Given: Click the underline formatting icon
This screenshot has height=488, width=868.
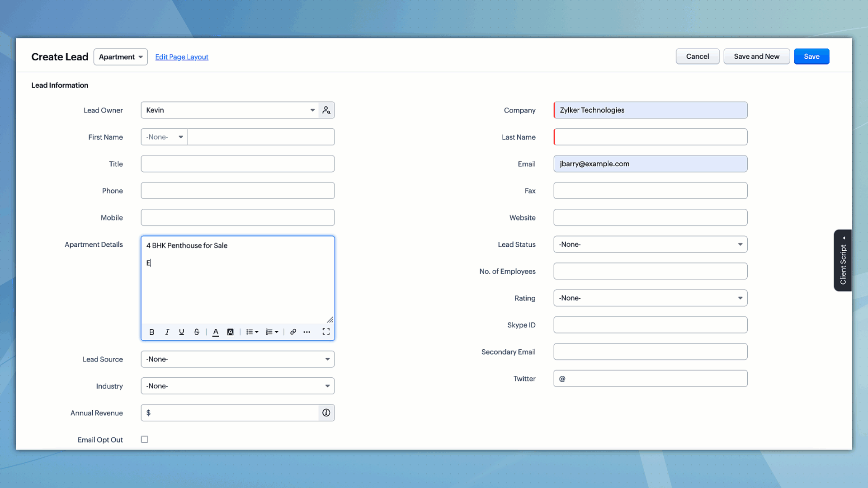Looking at the screenshot, I should click(182, 332).
